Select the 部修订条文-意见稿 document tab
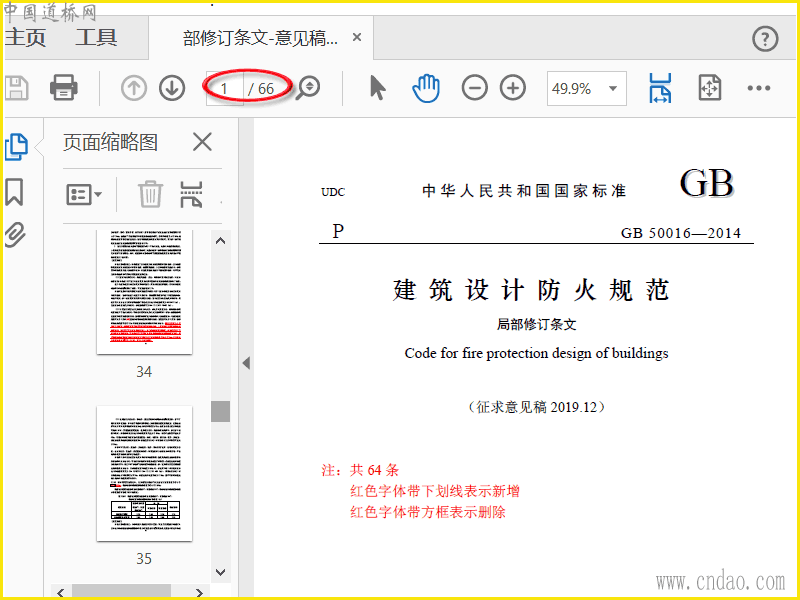The image size is (800, 600). point(261,38)
